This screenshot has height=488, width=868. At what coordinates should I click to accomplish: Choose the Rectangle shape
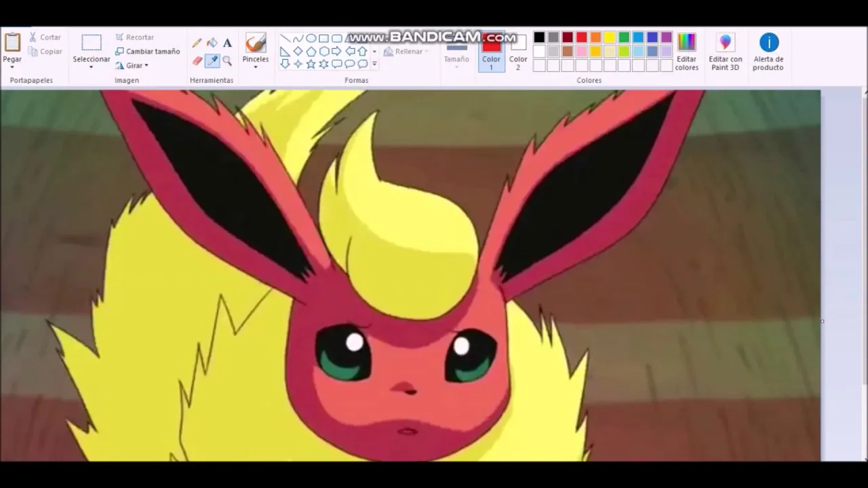323,38
